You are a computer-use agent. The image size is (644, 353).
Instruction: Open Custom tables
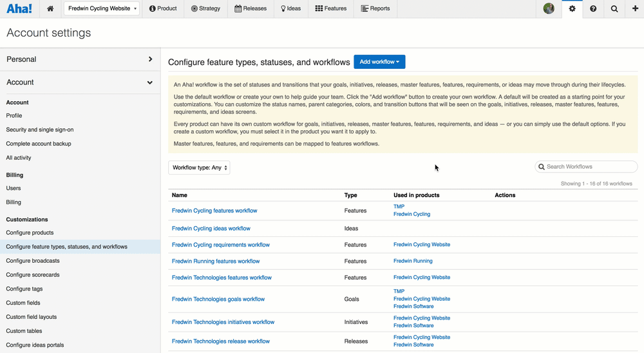24,331
